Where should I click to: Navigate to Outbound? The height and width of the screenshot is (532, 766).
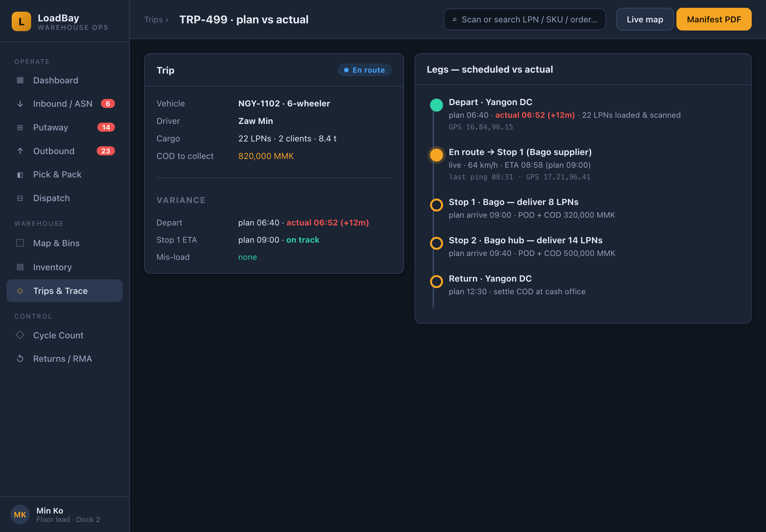coord(65,151)
